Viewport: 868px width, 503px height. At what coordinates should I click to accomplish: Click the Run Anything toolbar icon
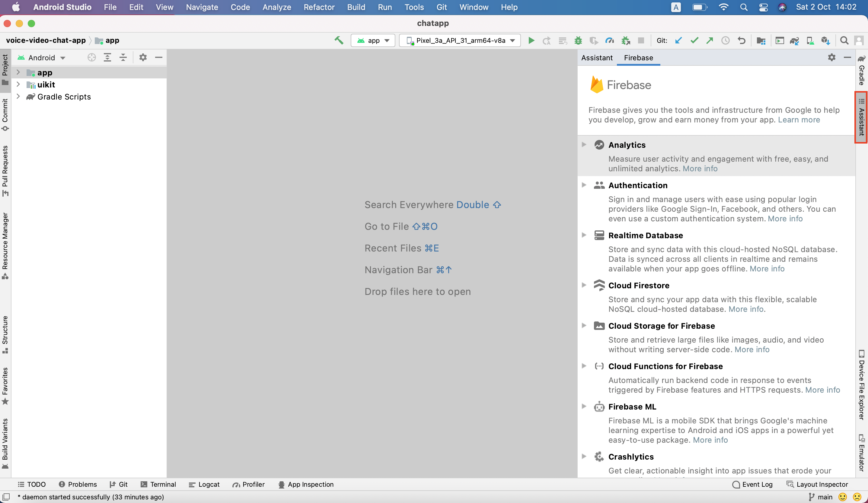780,41
